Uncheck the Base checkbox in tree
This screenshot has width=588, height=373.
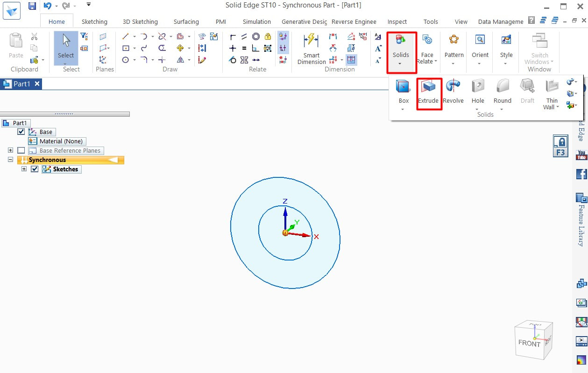pos(21,132)
